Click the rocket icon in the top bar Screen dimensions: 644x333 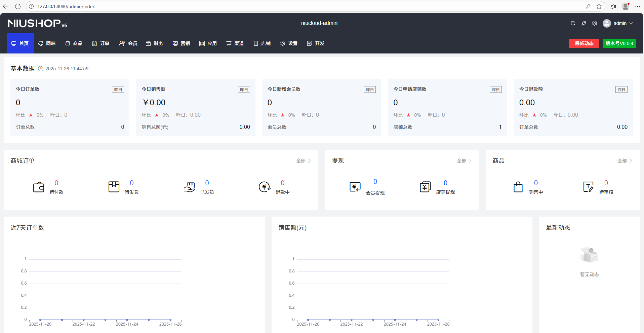click(584, 23)
